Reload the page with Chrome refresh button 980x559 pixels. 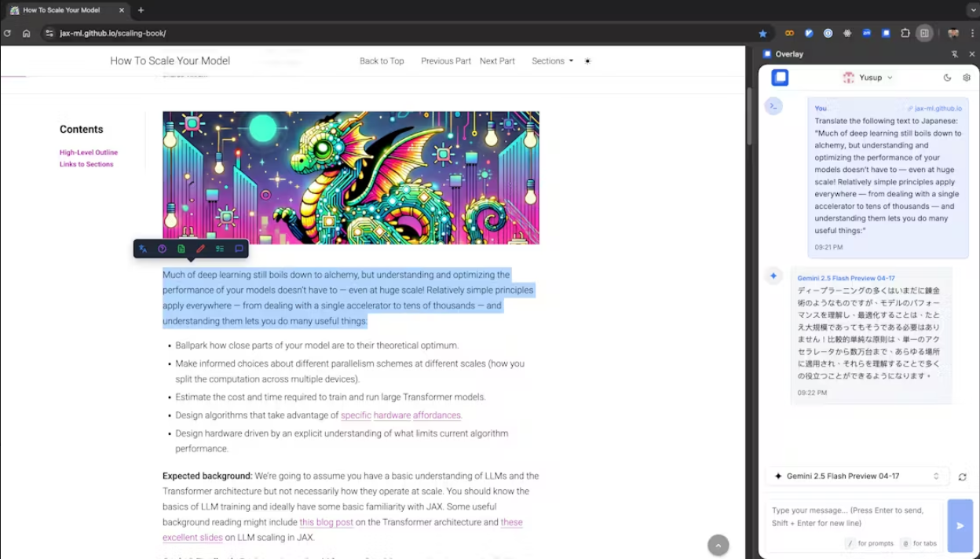click(7, 34)
